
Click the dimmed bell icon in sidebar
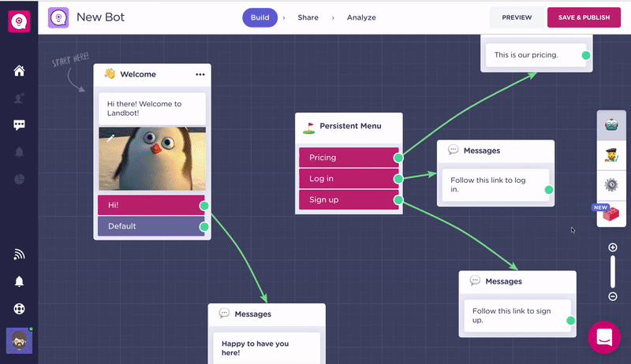pyautogui.click(x=19, y=152)
